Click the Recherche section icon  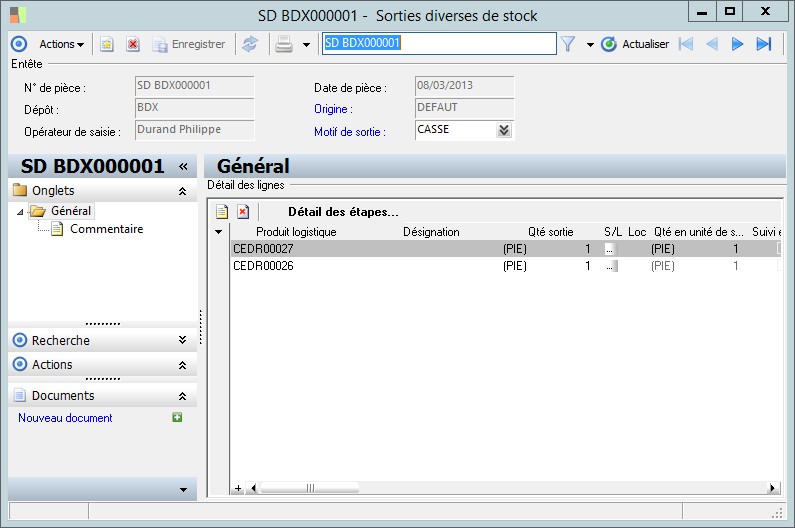[x=20, y=340]
